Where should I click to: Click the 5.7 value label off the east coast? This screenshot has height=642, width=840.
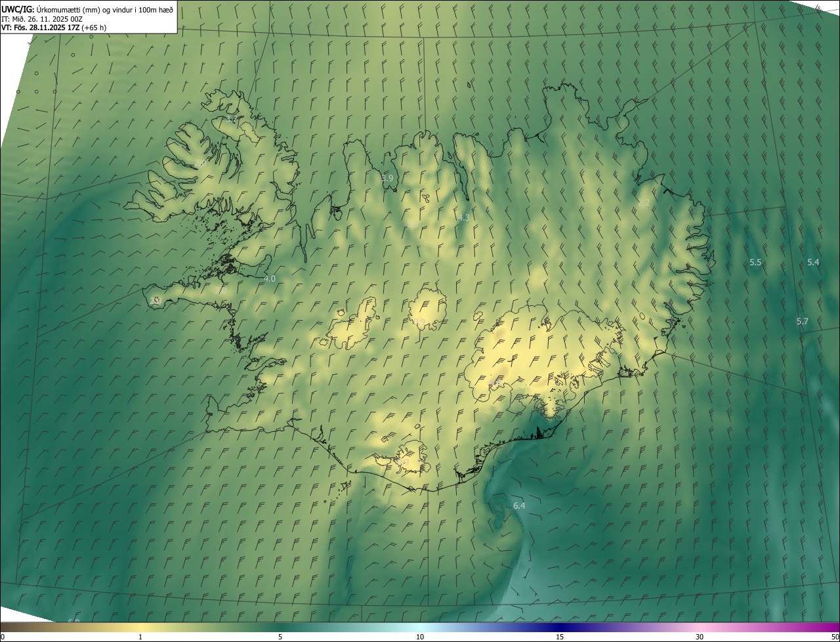pos(803,322)
